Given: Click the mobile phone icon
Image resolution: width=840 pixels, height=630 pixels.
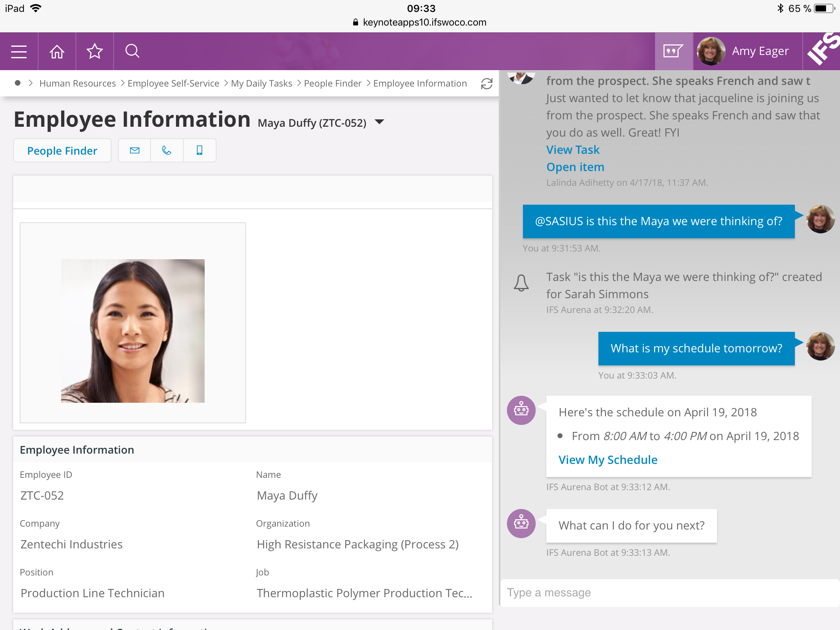Looking at the screenshot, I should pyautogui.click(x=200, y=151).
